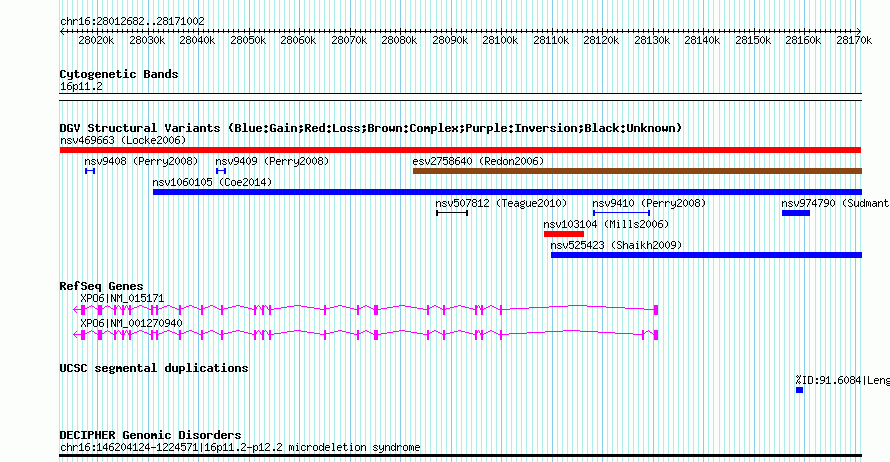The image size is (890, 462).
Task: Select the esv2758640 (Redon2006) label
Action: point(478,161)
